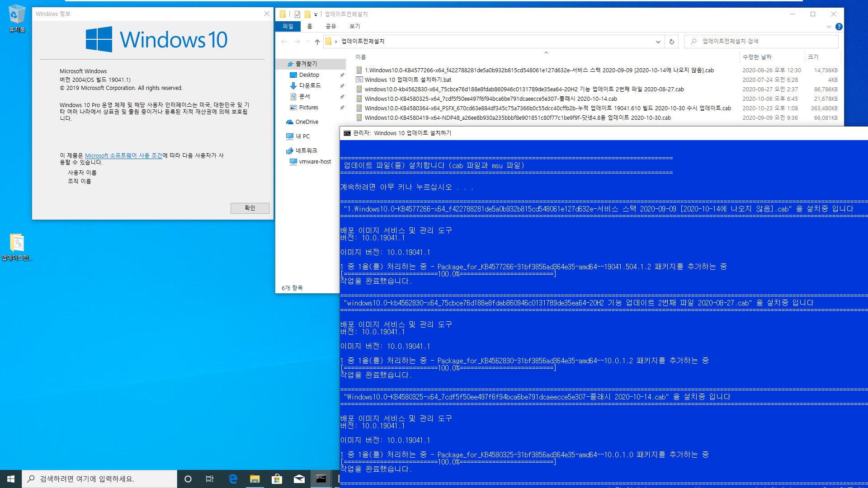The height and width of the screenshot is (488, 868).
Task: Go up one folder level
Action: pos(317,42)
